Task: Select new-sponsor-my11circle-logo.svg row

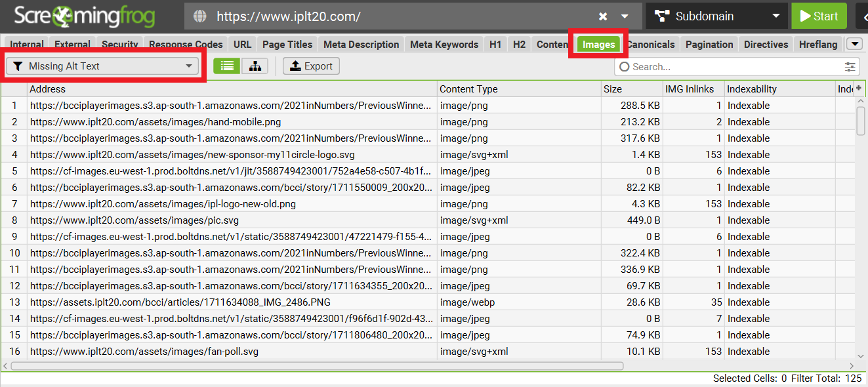Action: click(x=232, y=155)
